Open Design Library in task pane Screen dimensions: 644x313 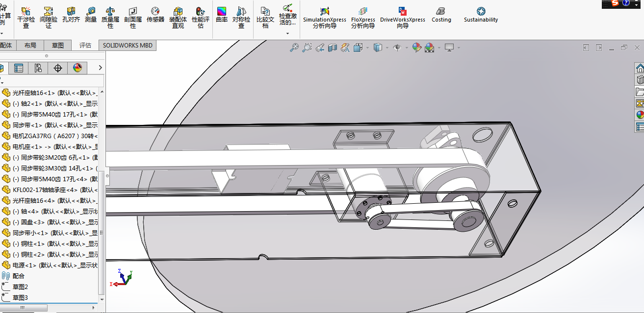pyautogui.click(x=640, y=80)
